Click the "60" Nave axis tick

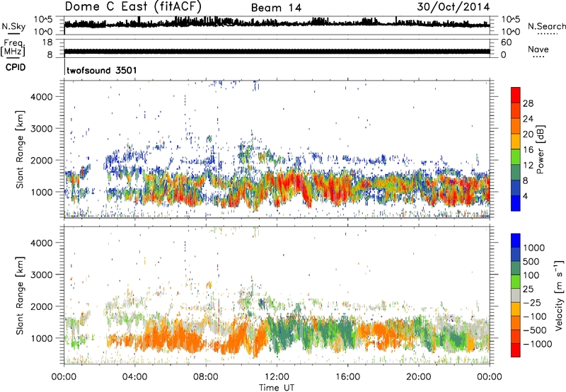[x=506, y=42]
